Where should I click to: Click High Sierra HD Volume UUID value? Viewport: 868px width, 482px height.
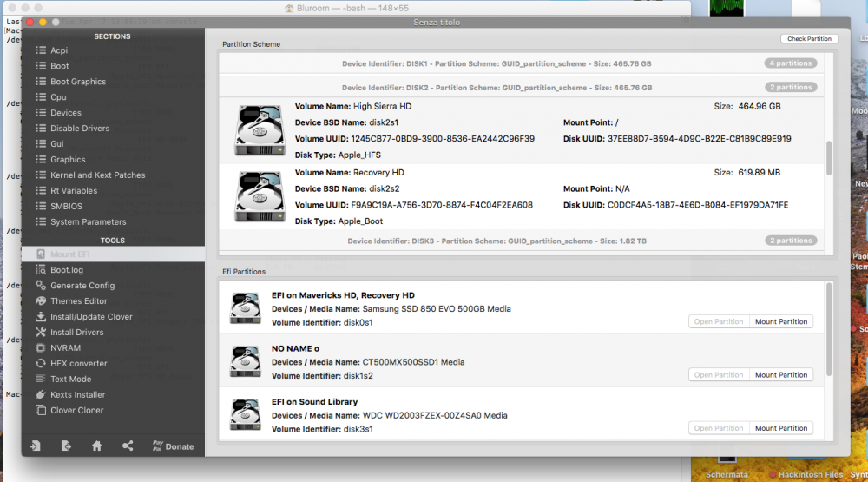point(443,138)
